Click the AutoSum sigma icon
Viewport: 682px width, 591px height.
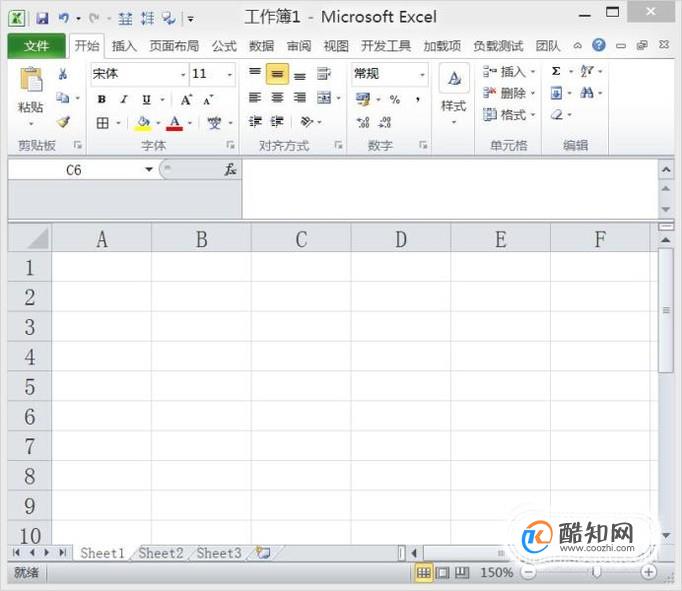(556, 71)
